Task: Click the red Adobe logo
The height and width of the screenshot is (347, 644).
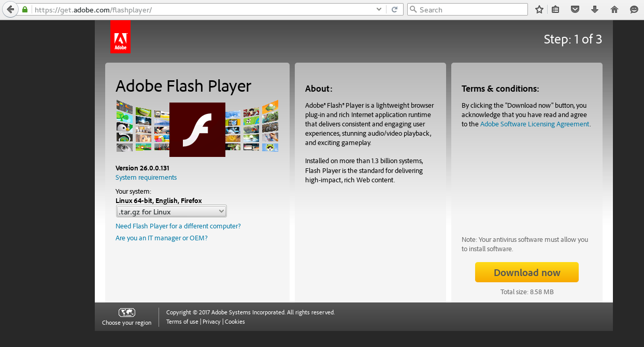Action: 120,37
